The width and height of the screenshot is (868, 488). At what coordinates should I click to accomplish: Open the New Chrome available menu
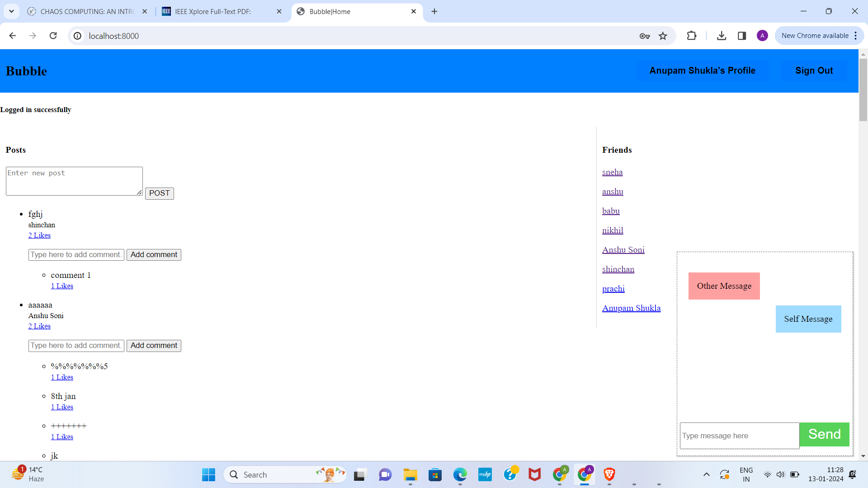[819, 36]
